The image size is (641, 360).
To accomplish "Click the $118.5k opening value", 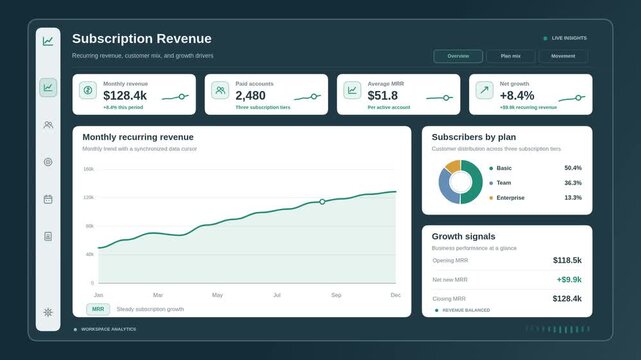I will [567, 260].
